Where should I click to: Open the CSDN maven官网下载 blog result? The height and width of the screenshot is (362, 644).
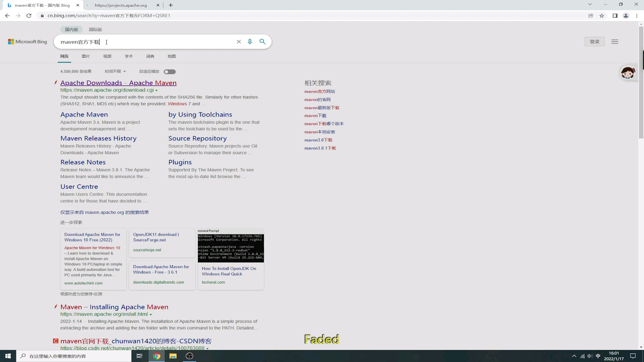tap(136, 341)
